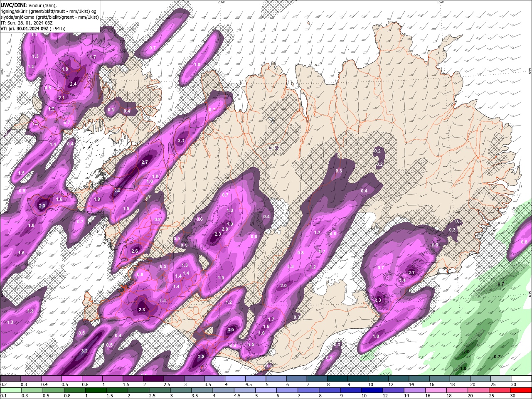This screenshot has width=532, height=399.
Task: Click the 20W longitude label on the top edge
Action: [x=221, y=2]
